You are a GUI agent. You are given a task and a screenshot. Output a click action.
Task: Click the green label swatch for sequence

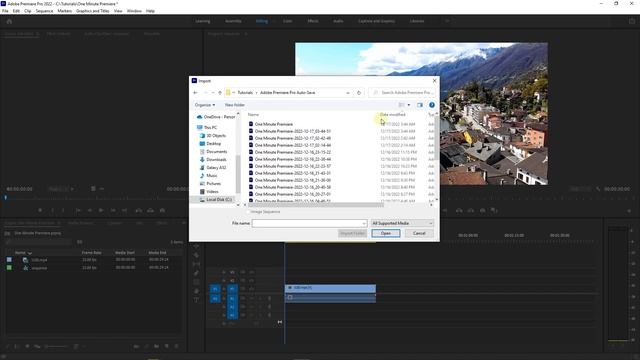pyautogui.click(x=9, y=268)
